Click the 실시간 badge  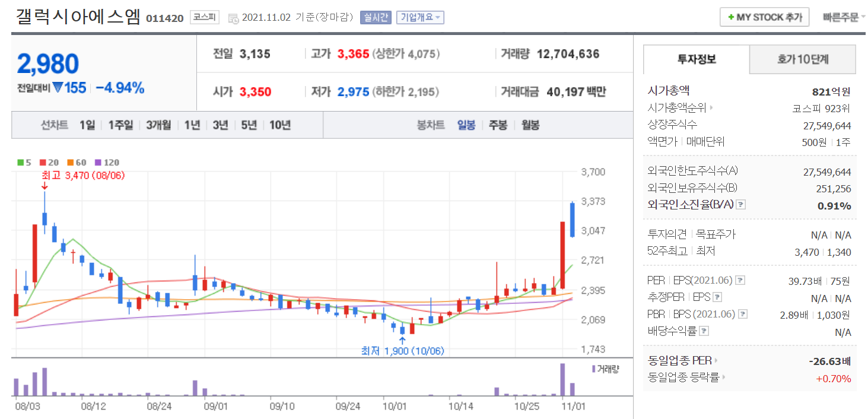click(x=376, y=17)
